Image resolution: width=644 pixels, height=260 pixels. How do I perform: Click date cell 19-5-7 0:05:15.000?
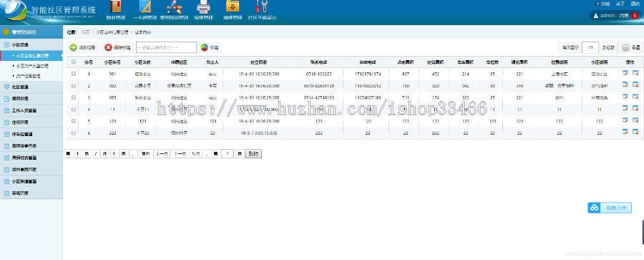259,133
